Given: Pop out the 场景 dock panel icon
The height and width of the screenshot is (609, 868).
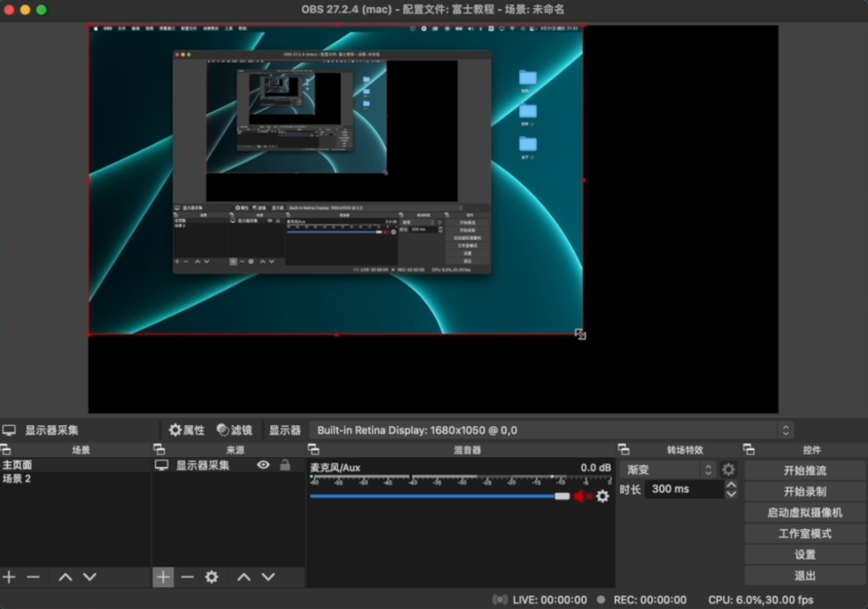Looking at the screenshot, I should click(x=6, y=449).
